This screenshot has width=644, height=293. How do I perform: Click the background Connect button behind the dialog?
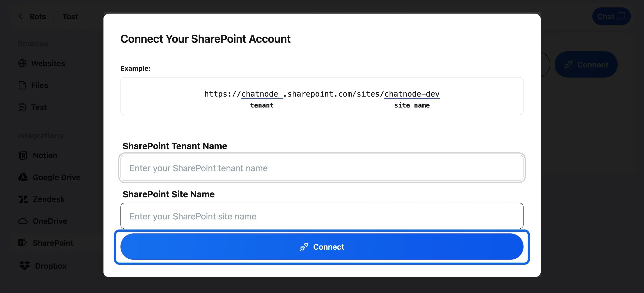click(586, 65)
